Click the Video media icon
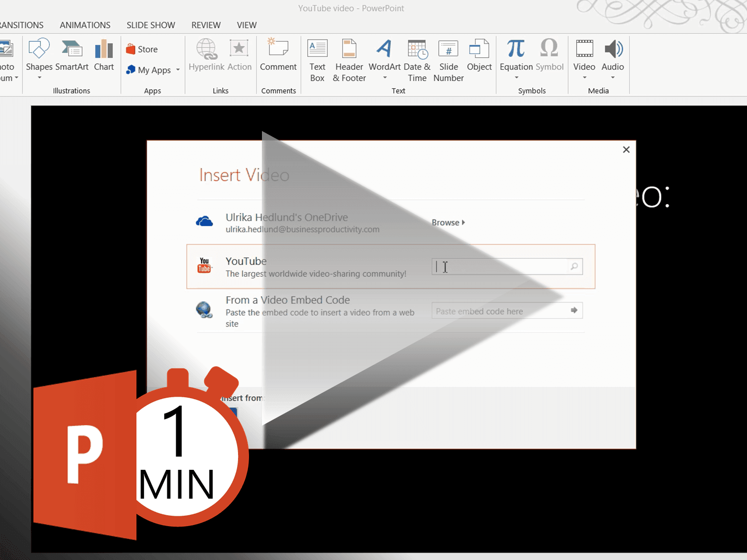Screen dimensions: 747x560 pos(584,49)
